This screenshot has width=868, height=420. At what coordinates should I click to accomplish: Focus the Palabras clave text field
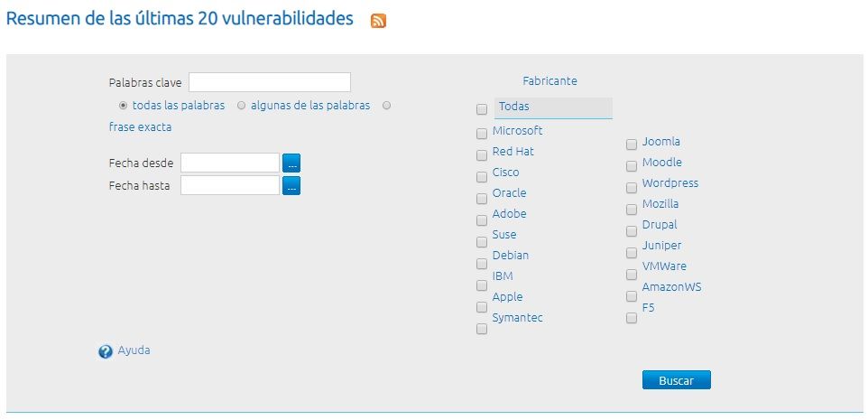[269, 82]
